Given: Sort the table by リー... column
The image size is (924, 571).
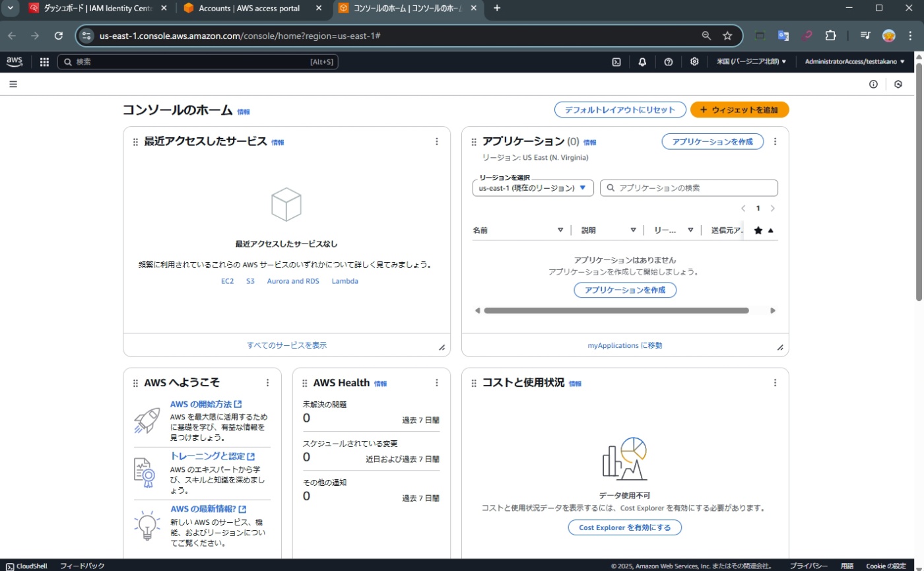Looking at the screenshot, I should (x=690, y=230).
